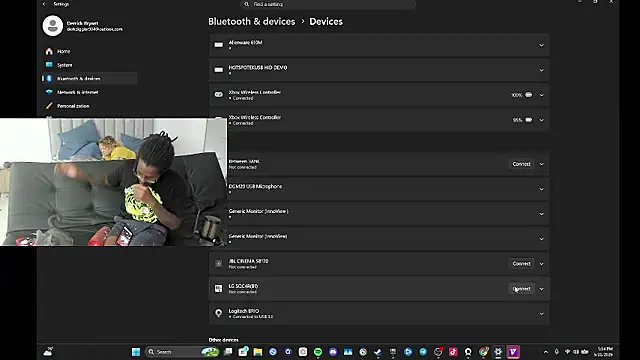Expand the second Generic Monitor row
This screenshot has height=360, width=640.
point(541,239)
